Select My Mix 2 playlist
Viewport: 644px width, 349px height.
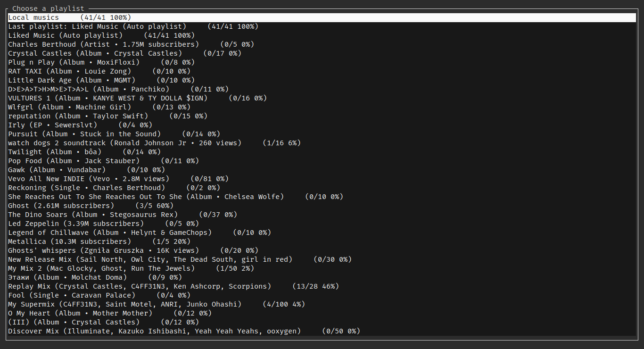pyautogui.click(x=322, y=268)
